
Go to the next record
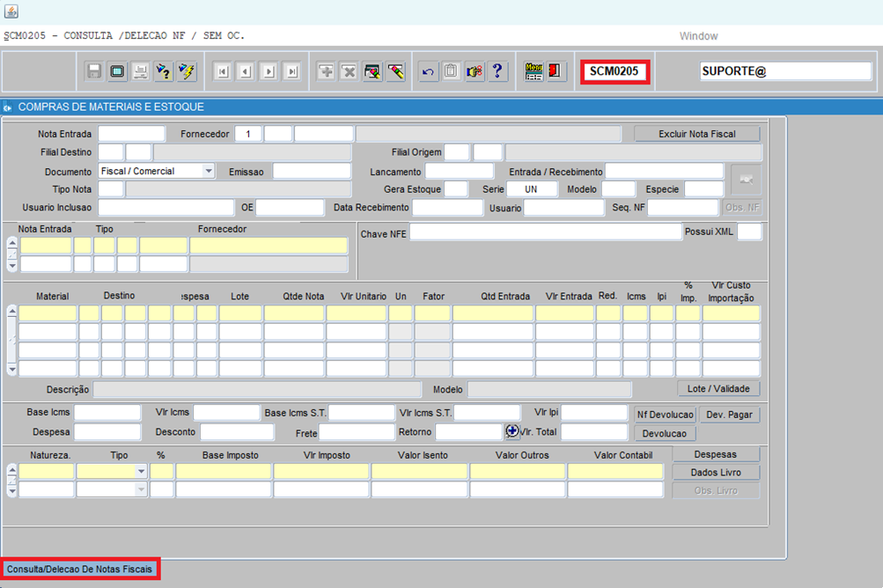click(269, 71)
